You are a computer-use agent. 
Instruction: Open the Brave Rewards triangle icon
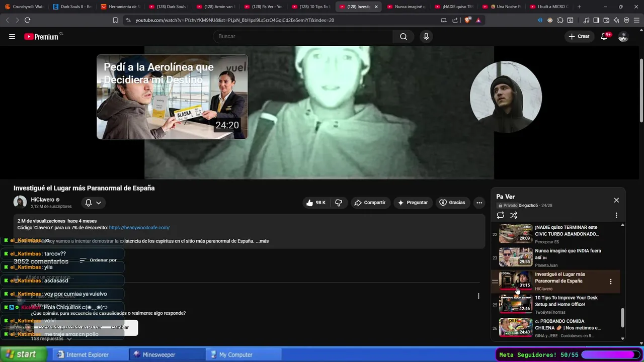pyautogui.click(x=478, y=20)
